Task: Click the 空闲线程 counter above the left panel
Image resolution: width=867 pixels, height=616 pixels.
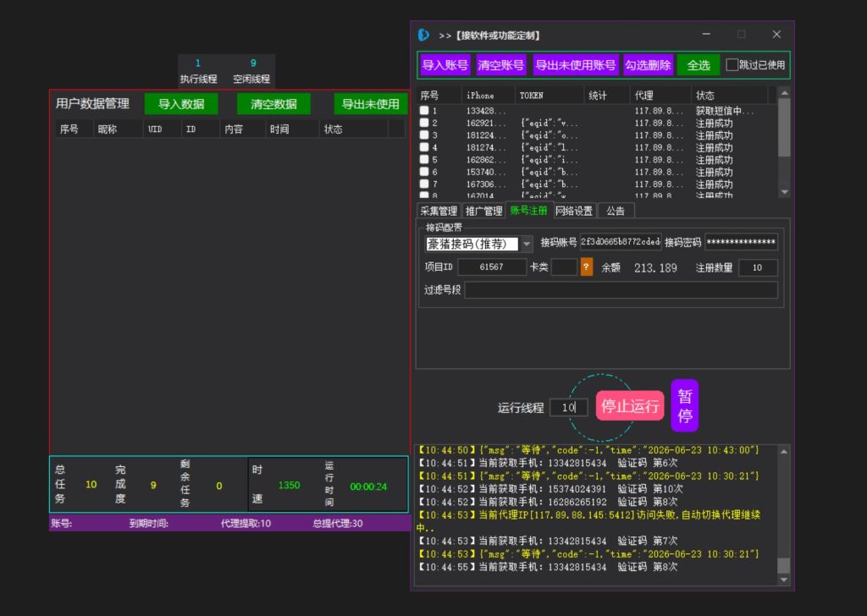Action: click(x=251, y=71)
